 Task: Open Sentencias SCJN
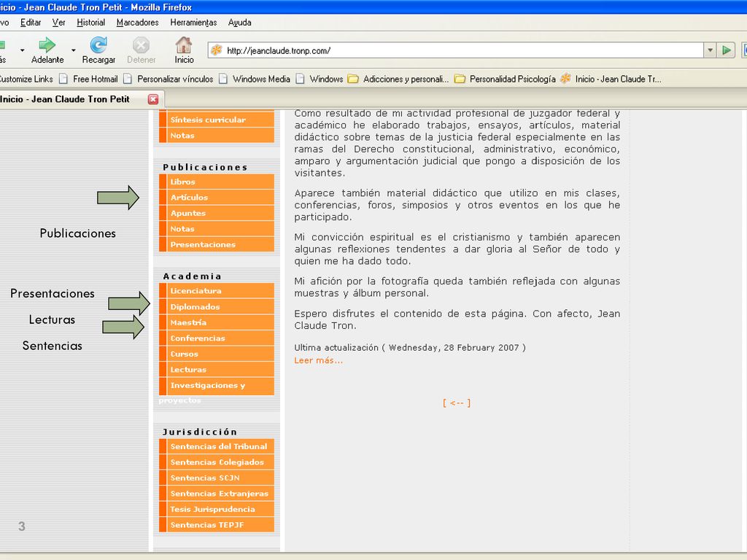tap(217, 478)
